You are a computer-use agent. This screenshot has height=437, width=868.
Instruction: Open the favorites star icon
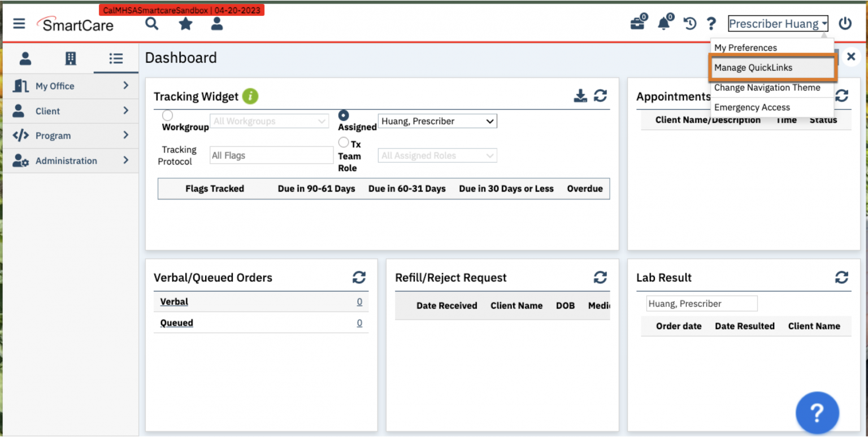pyautogui.click(x=185, y=24)
